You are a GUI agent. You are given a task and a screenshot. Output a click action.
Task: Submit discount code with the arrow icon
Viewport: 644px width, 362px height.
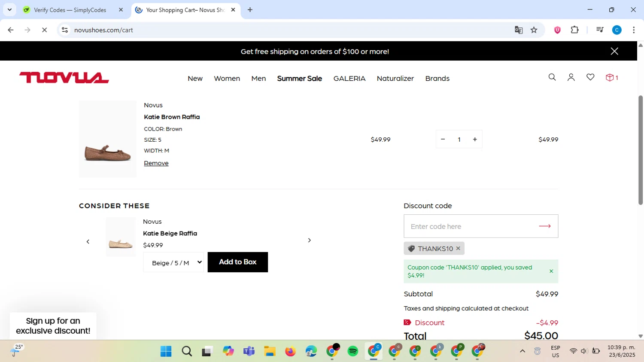pos(545,226)
